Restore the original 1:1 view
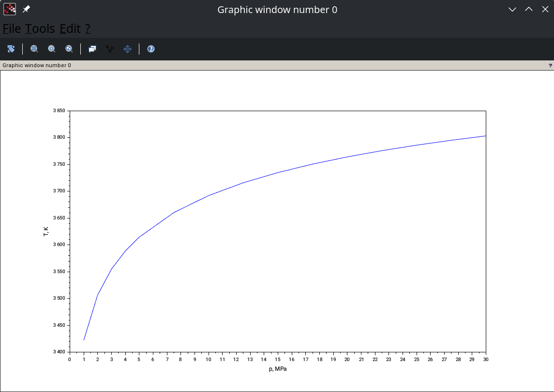Image resolution: width=554 pixels, height=392 pixels. [x=51, y=49]
